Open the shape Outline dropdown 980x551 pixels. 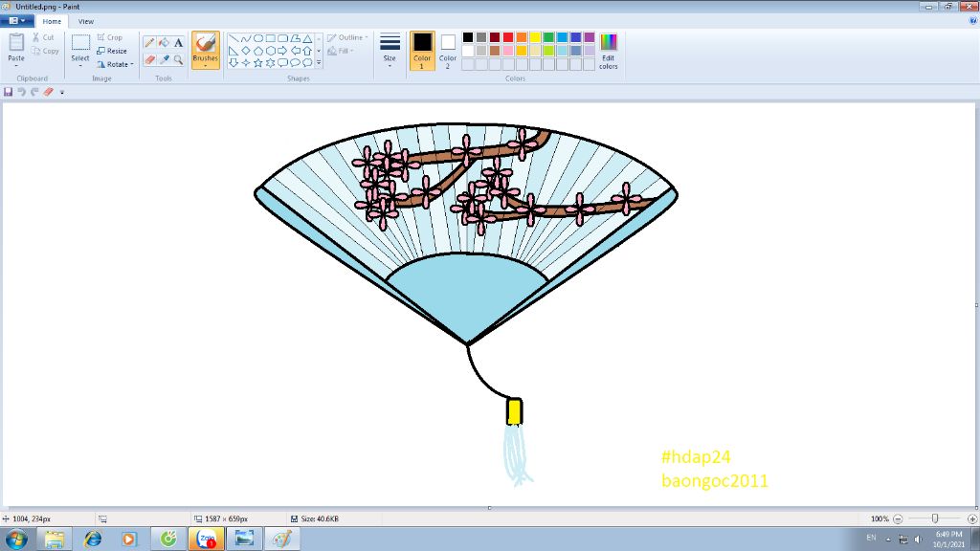pos(347,37)
